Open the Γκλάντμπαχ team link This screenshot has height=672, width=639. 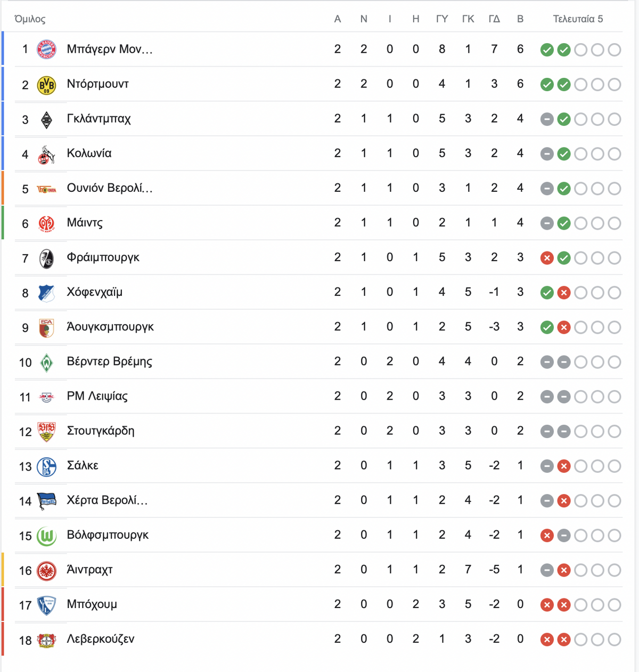tap(99, 118)
